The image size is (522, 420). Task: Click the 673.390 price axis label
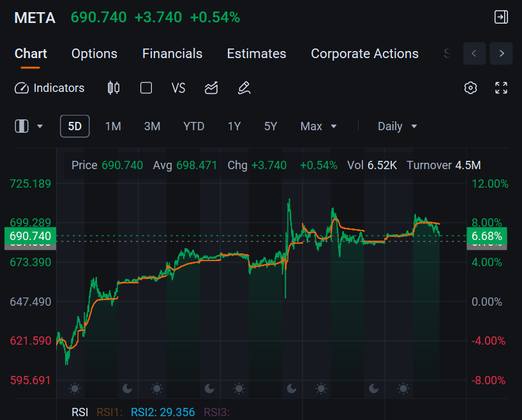(30, 262)
